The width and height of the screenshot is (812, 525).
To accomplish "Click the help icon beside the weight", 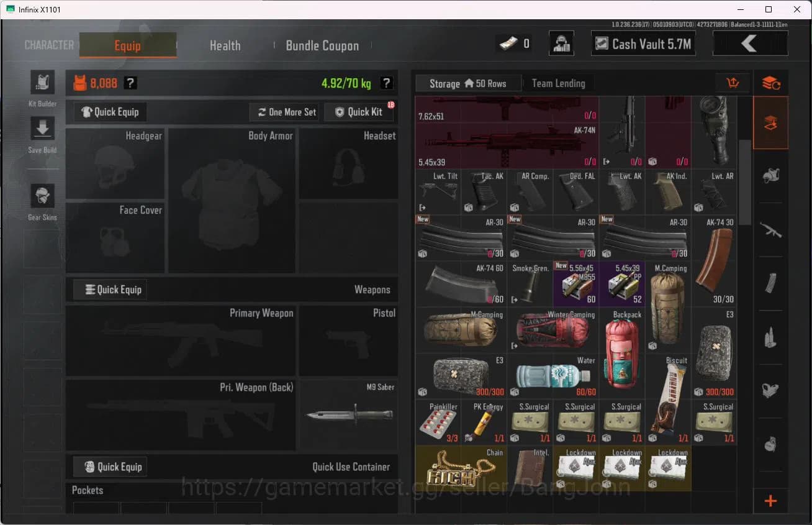I will point(386,83).
